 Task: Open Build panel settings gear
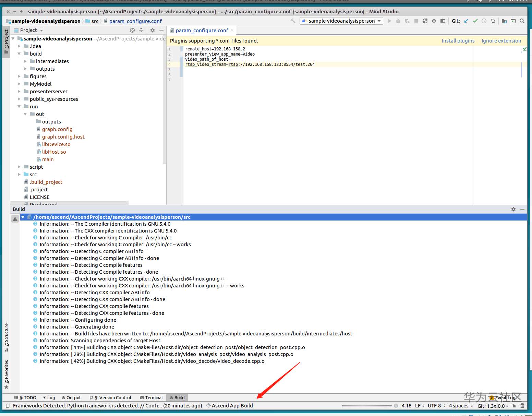(513, 209)
